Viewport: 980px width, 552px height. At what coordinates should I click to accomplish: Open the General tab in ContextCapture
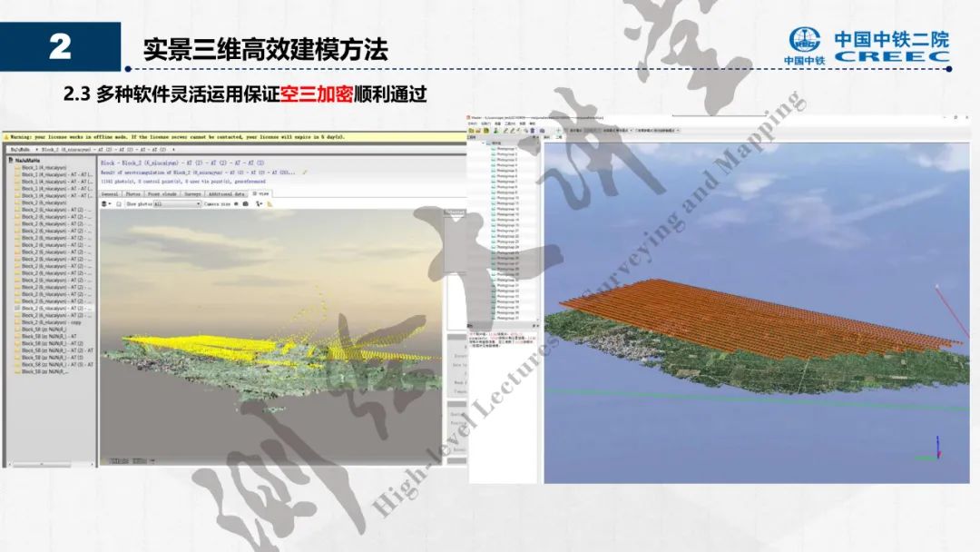pos(110,194)
